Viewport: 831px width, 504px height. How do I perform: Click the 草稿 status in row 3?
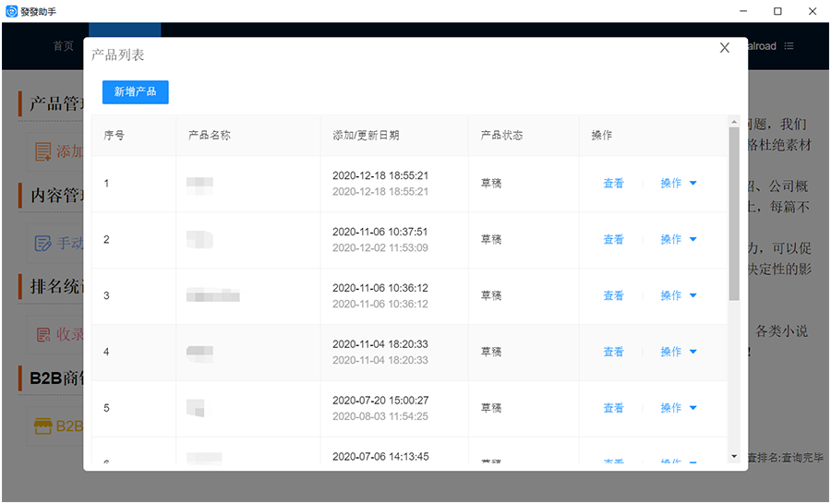491,295
